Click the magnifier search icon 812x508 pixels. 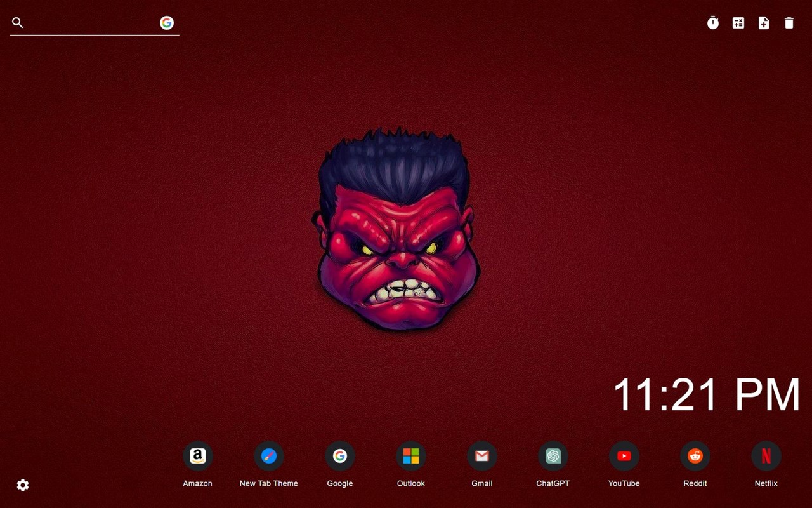tap(18, 23)
